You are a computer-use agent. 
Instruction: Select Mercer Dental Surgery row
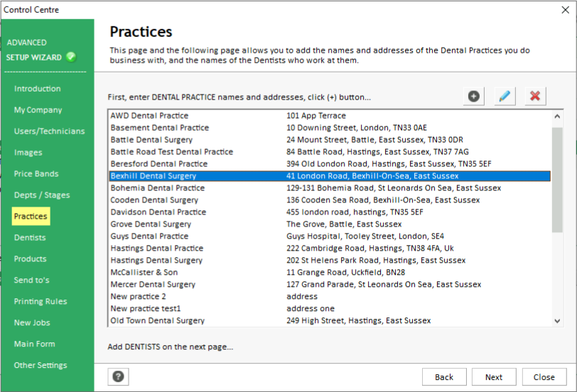[330, 284]
